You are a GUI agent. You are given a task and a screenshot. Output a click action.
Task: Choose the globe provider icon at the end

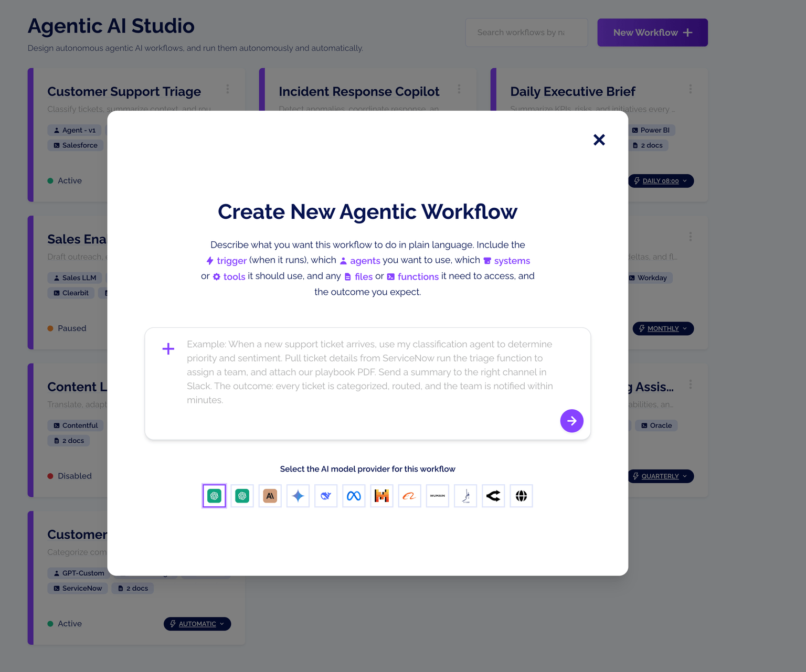(521, 496)
